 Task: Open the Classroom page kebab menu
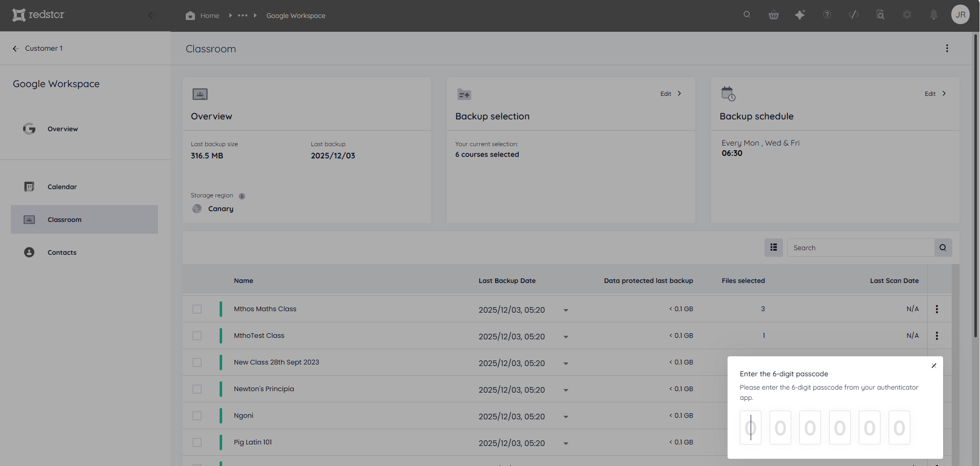tap(947, 48)
